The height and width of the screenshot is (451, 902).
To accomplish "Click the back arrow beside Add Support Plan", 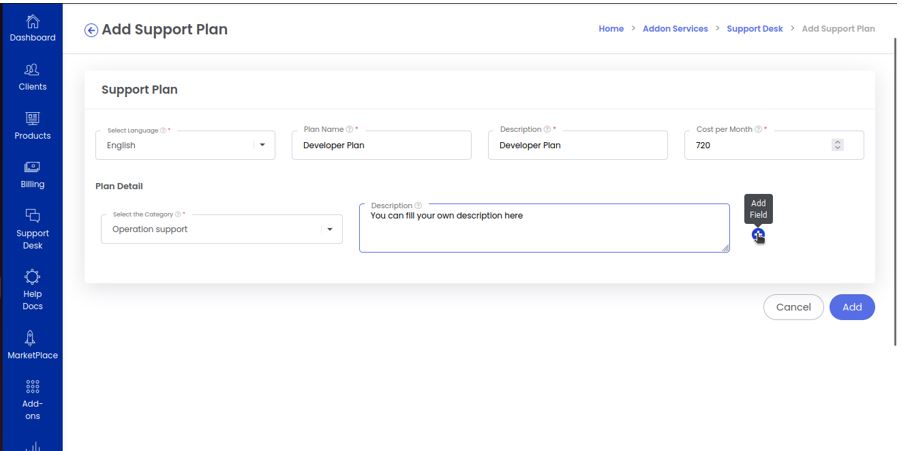I will (91, 30).
